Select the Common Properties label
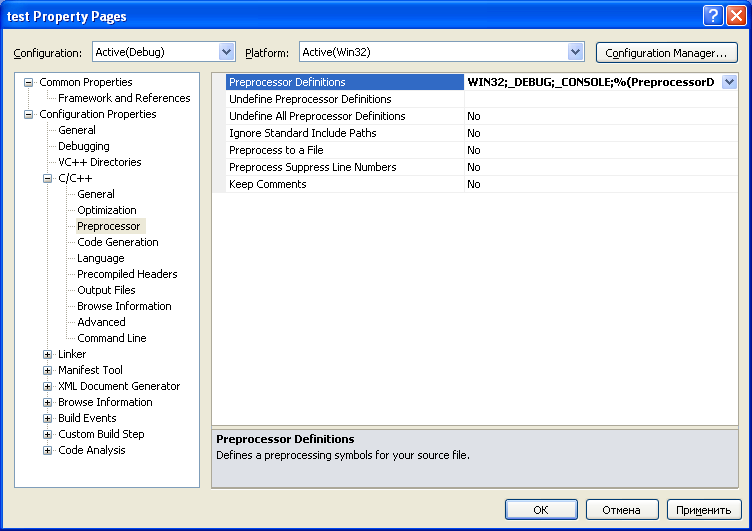752x531 pixels. pos(86,82)
